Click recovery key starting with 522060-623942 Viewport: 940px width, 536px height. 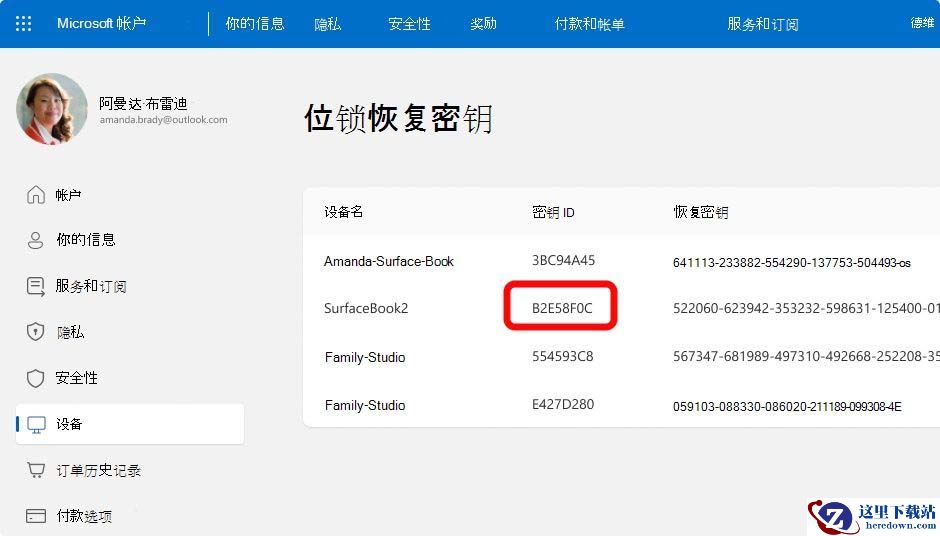click(806, 308)
